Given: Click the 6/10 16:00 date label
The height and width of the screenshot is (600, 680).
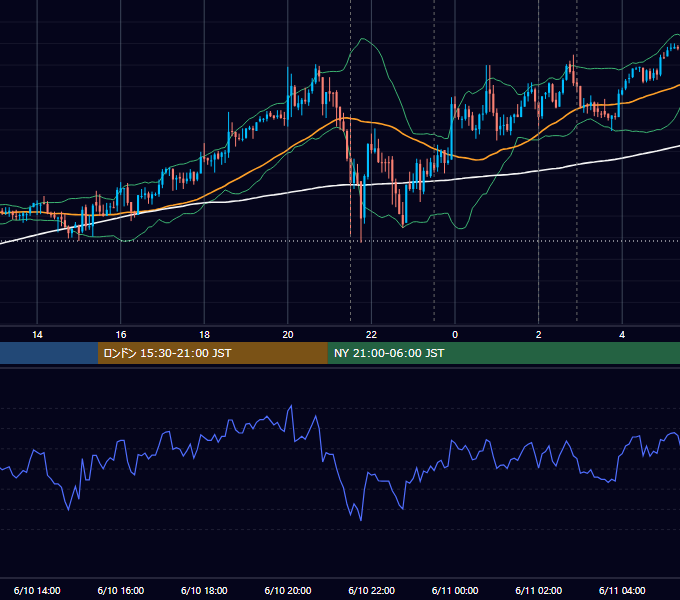Looking at the screenshot, I should (121, 590).
